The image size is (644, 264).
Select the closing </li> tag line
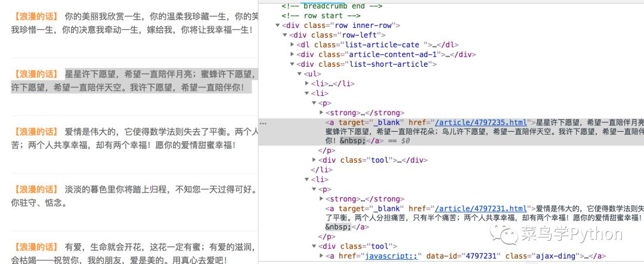click(321, 170)
